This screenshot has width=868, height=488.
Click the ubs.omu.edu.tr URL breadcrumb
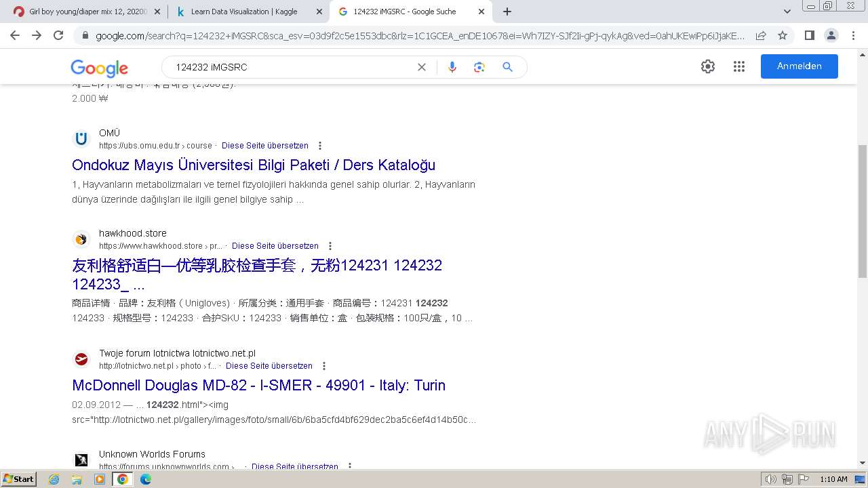click(155, 146)
